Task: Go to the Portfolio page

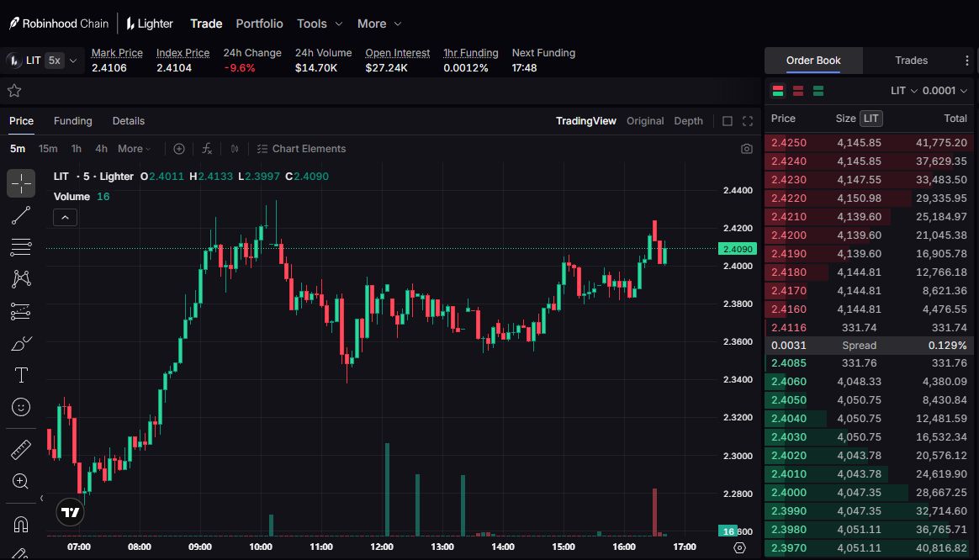Action: (259, 24)
